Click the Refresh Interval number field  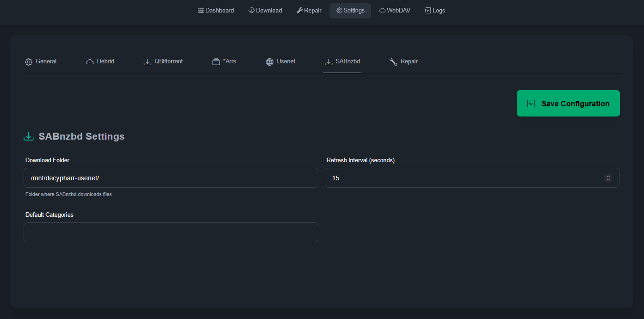[472, 178]
